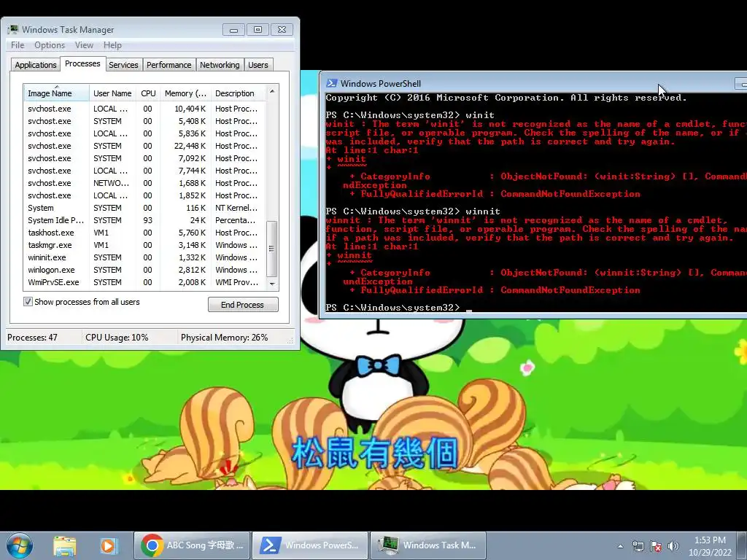747x560 pixels.
Task: Sort by Memory column header
Action: (x=185, y=93)
